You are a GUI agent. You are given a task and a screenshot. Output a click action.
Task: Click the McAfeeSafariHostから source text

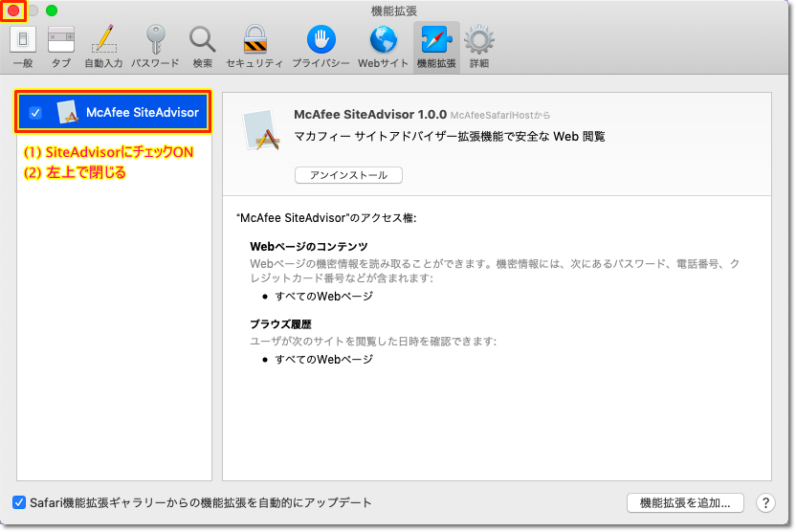coord(500,116)
